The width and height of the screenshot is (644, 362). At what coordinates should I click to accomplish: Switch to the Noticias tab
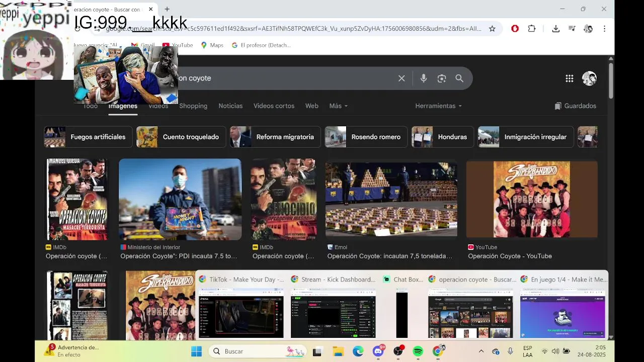[230, 106]
